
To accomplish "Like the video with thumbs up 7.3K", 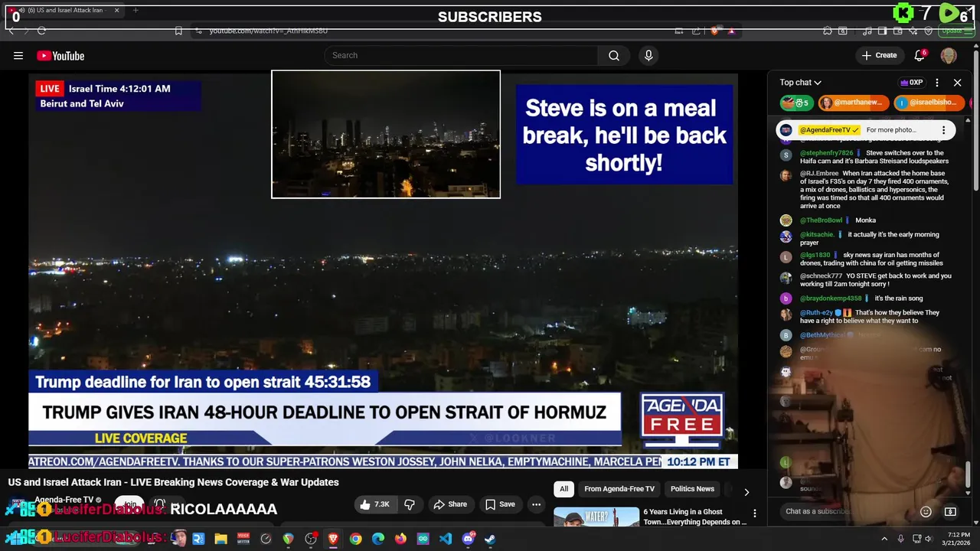I will point(374,504).
